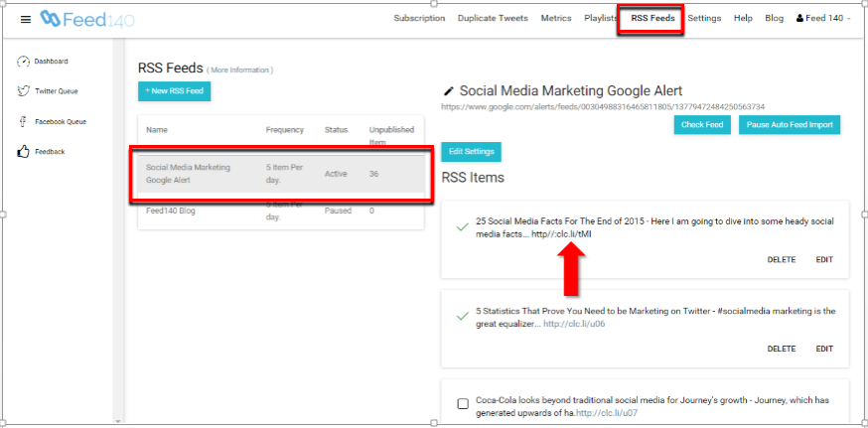Screen dimensions: 868x428
Task: Click the Google alerts feed URL
Action: point(603,107)
